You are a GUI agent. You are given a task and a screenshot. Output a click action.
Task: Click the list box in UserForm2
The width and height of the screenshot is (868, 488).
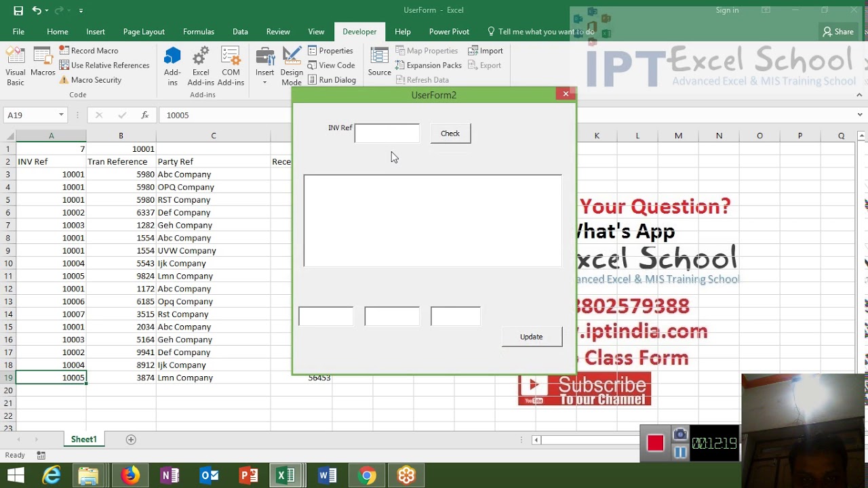click(433, 221)
